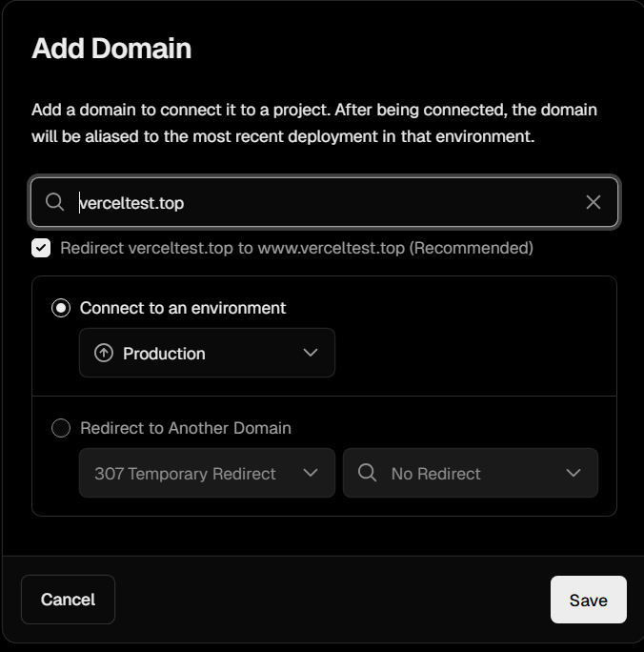This screenshot has width=644, height=652.
Task: Click the Cancel button
Action: pyautogui.click(x=69, y=600)
